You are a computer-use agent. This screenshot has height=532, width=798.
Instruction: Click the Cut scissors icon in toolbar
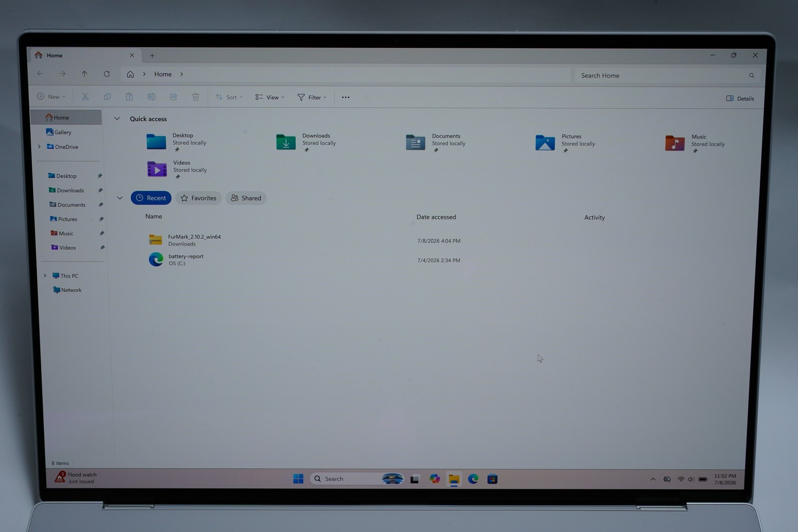(x=85, y=97)
